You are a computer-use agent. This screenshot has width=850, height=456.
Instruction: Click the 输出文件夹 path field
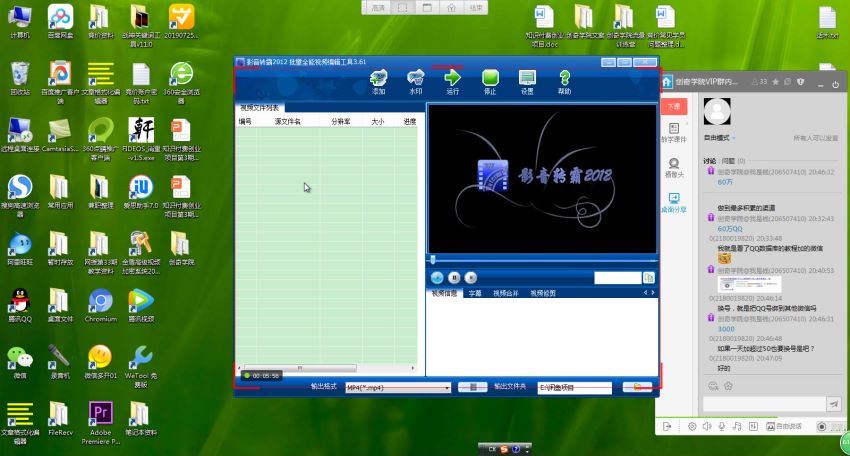[575, 388]
